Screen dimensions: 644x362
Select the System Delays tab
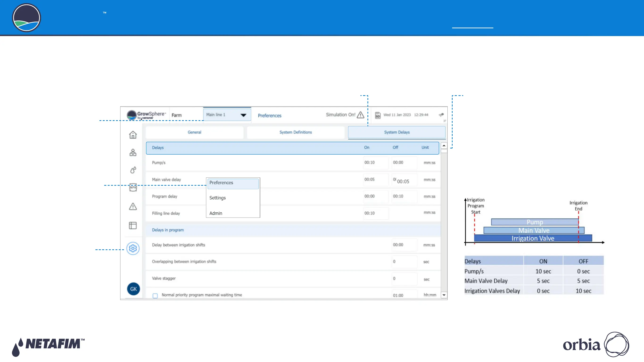coord(397,132)
